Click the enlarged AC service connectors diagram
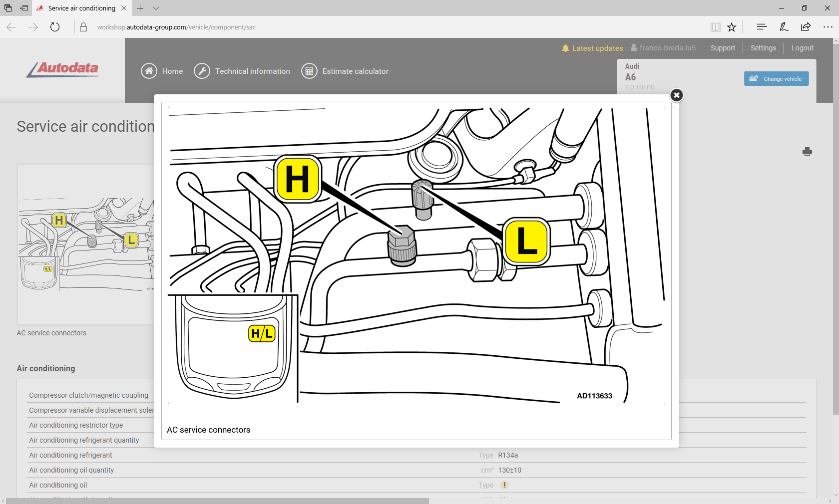Viewport: 839px width, 504px height. click(417, 254)
